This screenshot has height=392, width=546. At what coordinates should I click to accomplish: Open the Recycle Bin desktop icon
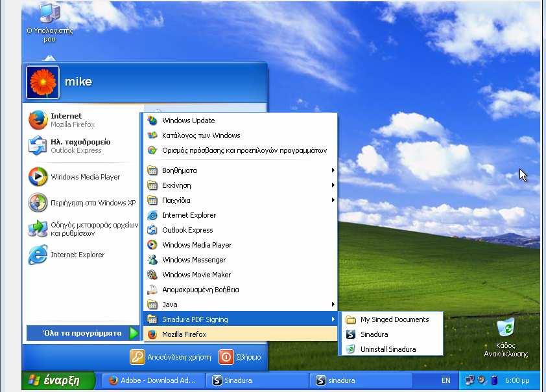pyautogui.click(x=506, y=338)
